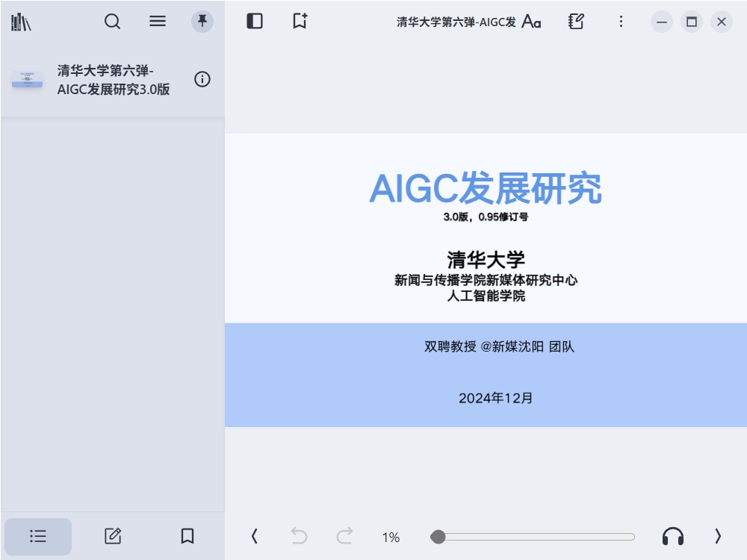This screenshot has width=747, height=560.
Task: Click the undo navigation back icon
Action: click(x=300, y=537)
